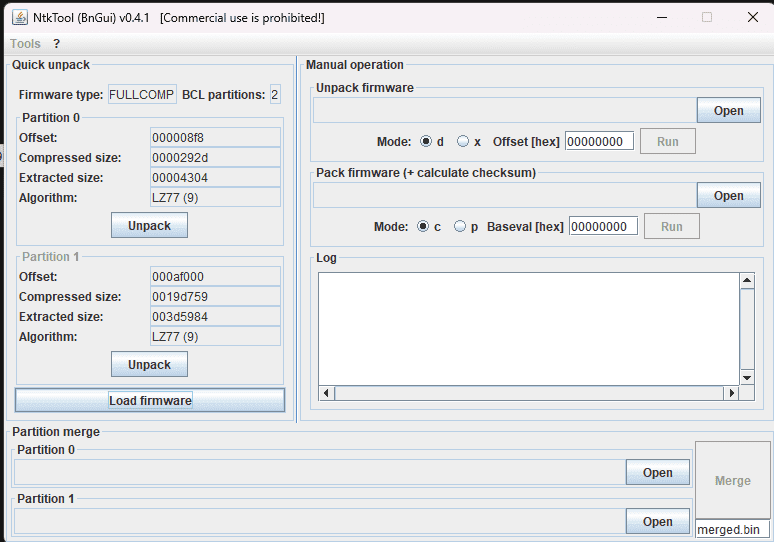This screenshot has width=774, height=542.
Task: Open file for Unpack firmware section
Action: click(x=728, y=110)
